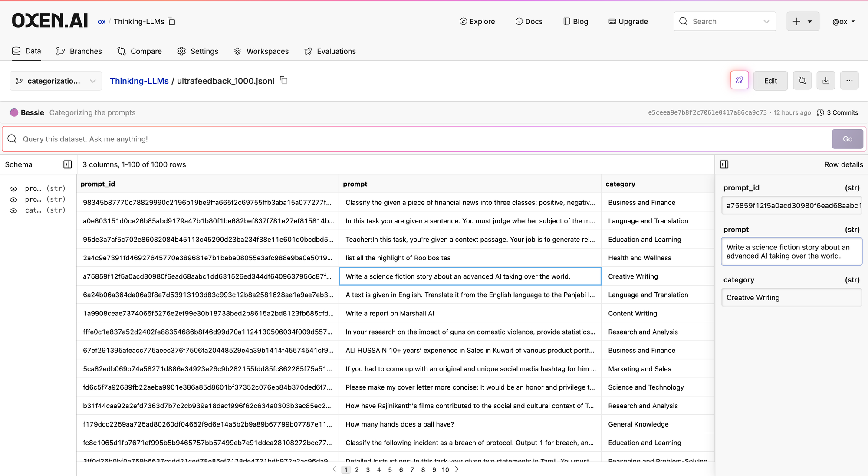Expand the plus create-new dropdown
The height and width of the screenshot is (476, 868).
coord(802,21)
